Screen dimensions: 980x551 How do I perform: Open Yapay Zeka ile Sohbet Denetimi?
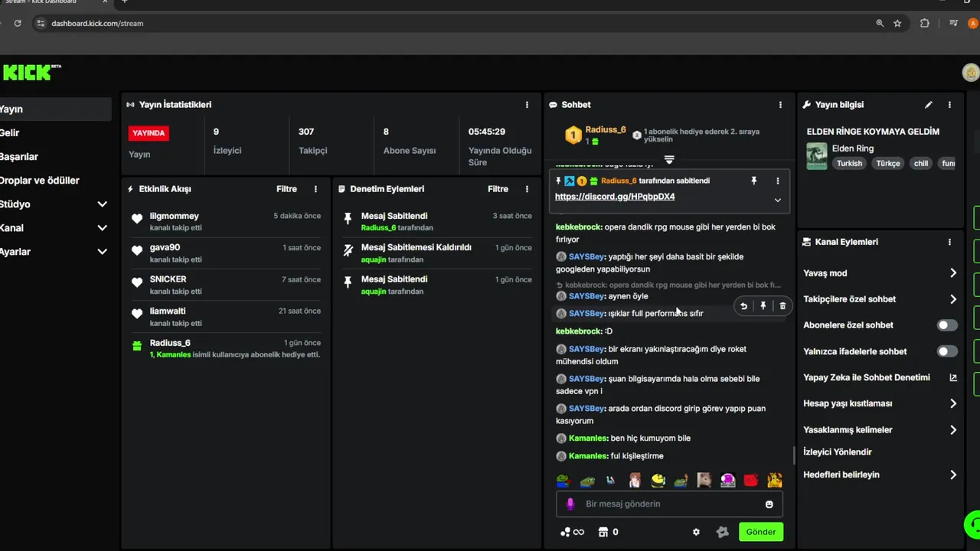[x=880, y=377]
